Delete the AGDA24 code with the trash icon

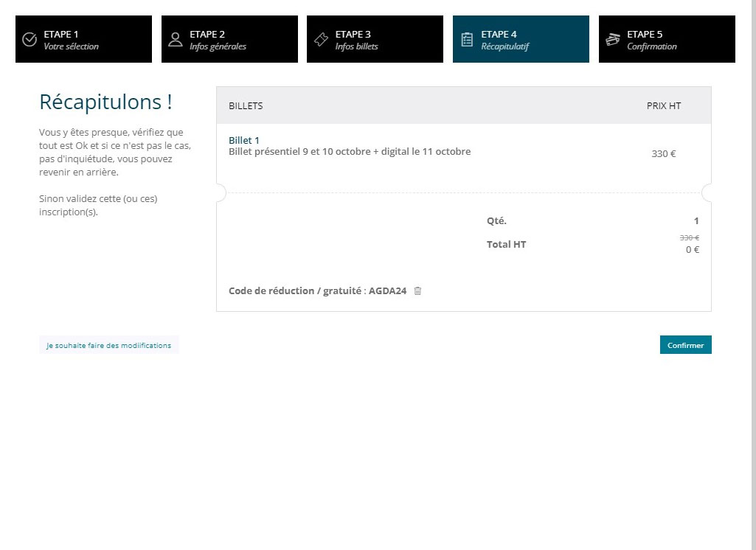417,290
